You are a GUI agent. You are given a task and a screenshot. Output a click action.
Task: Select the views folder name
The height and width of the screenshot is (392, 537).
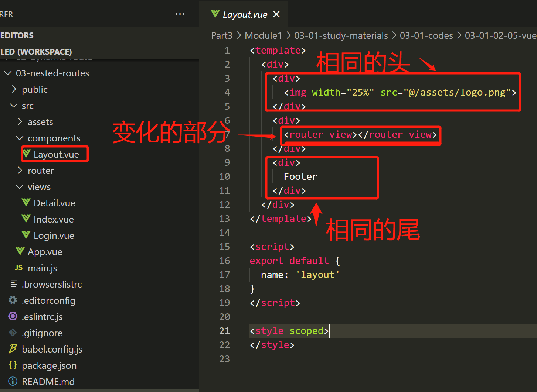(x=39, y=187)
